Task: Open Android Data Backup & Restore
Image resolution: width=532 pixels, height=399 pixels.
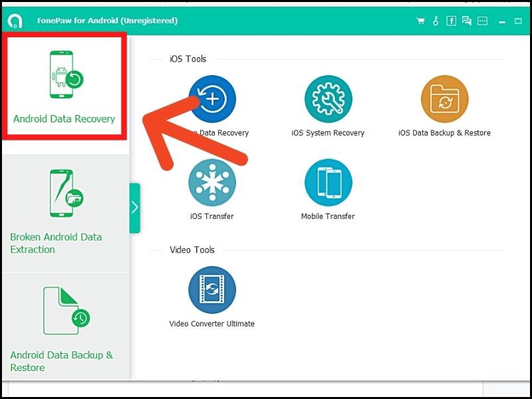Action: coord(65,326)
